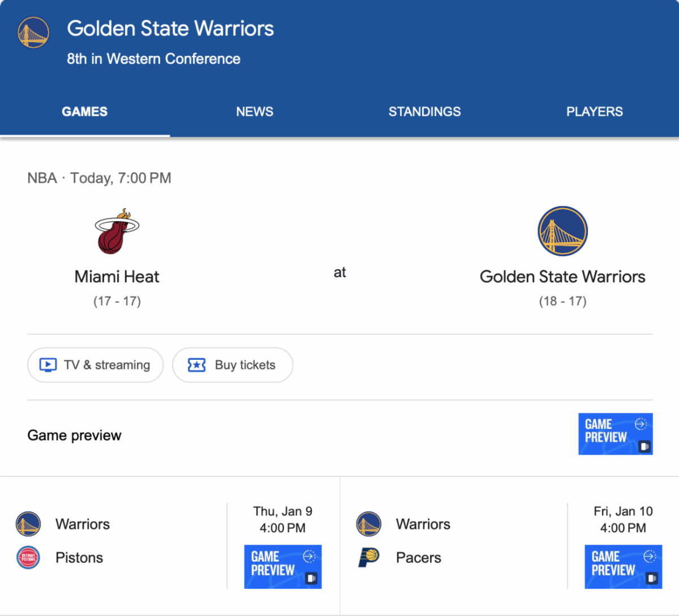Open Heat game preview thumbnail
679x616 pixels.
pos(615,434)
